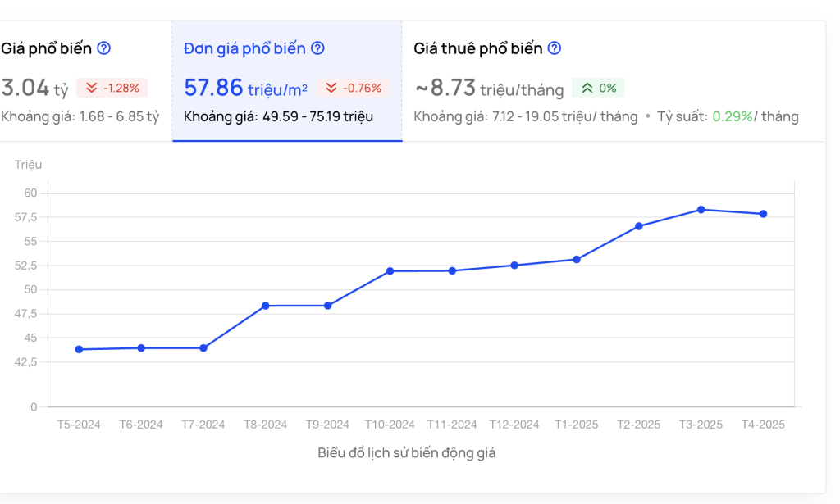Select the T1-2025 data point on chart

577,260
